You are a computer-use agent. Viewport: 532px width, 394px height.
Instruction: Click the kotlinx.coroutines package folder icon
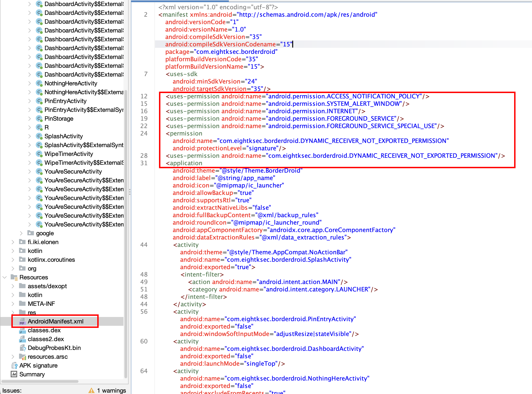(x=22, y=259)
